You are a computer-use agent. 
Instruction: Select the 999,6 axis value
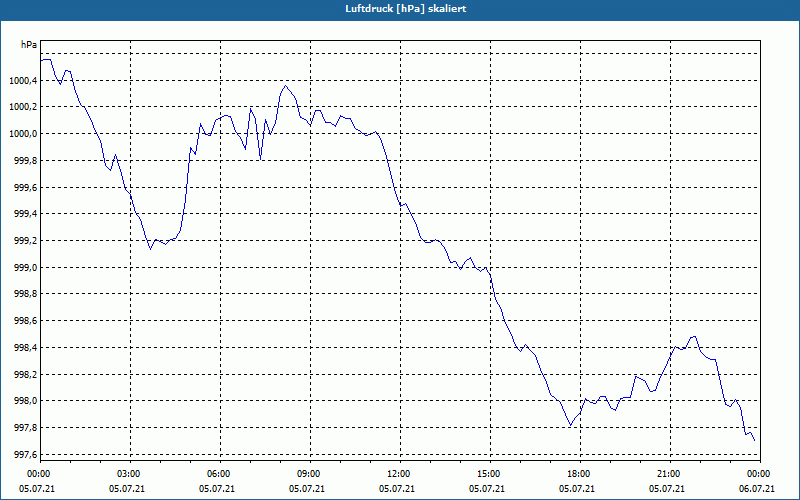pos(25,187)
